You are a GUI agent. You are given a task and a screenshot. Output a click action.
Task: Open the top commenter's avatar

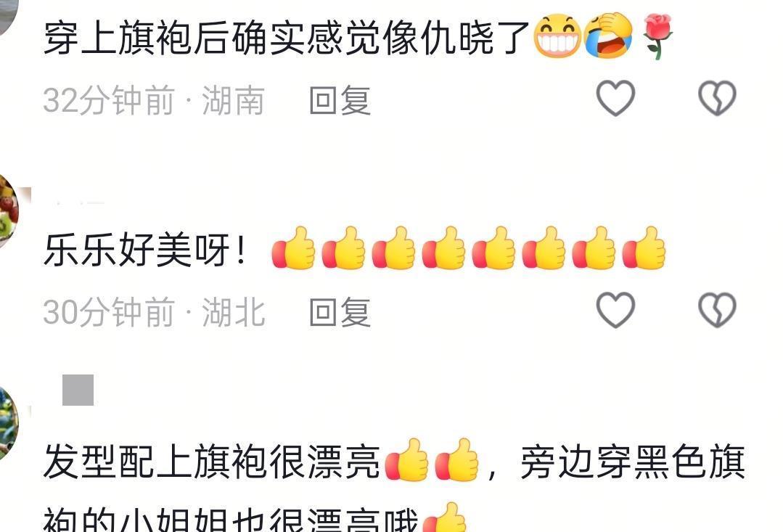[x=7, y=15]
